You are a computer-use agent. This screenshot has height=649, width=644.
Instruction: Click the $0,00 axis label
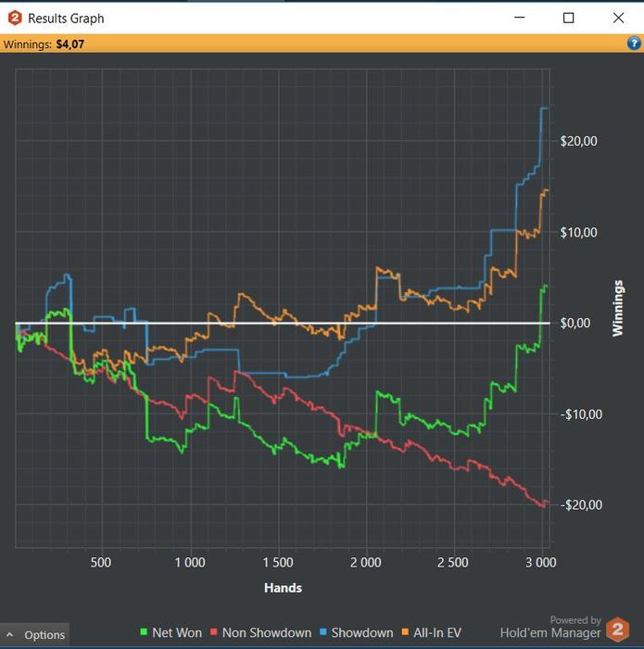pyautogui.click(x=575, y=323)
